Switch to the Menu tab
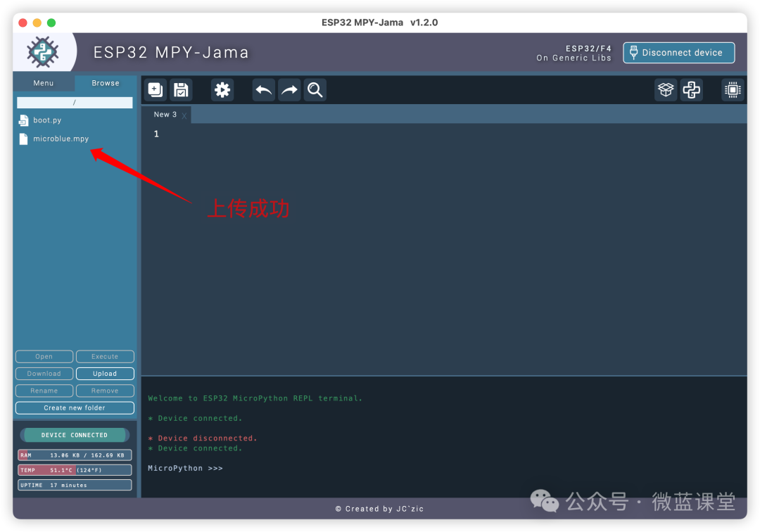Image resolution: width=760 pixels, height=532 pixels. (44, 83)
